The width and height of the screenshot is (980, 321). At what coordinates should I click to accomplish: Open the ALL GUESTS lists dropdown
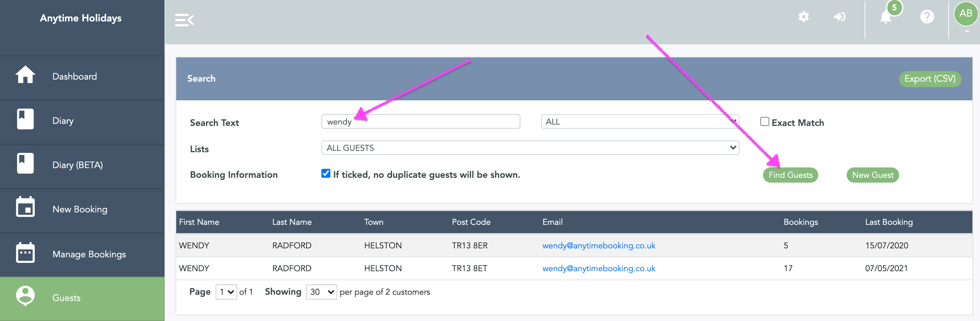coord(530,148)
